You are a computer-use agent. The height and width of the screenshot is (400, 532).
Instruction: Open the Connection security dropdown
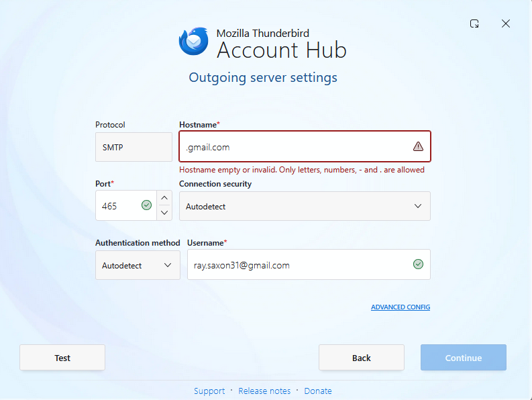(x=305, y=206)
